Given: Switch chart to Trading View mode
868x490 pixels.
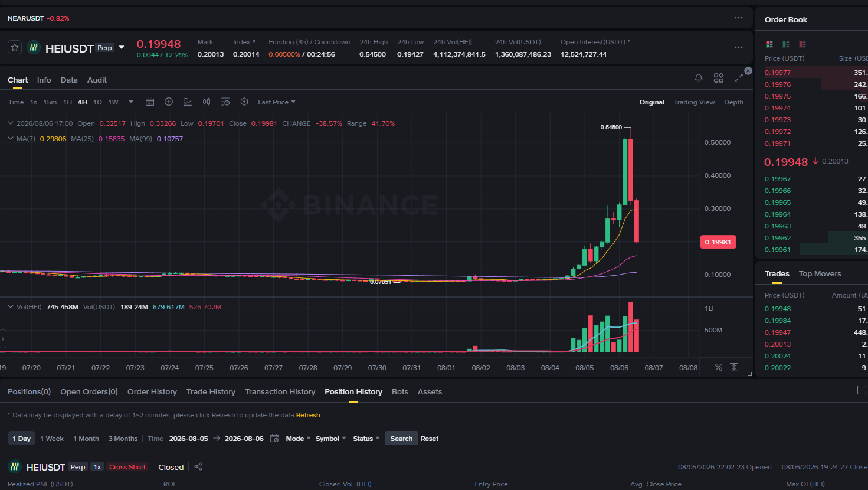Looking at the screenshot, I should point(694,102).
